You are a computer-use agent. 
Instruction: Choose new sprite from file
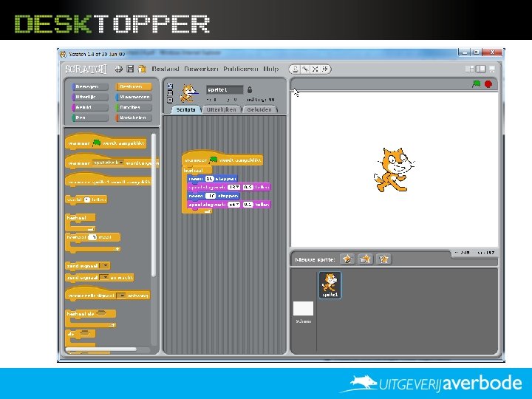365,259
